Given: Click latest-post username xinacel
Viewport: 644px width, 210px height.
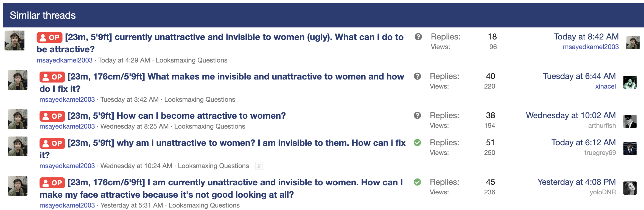Looking at the screenshot, I should (605, 86).
